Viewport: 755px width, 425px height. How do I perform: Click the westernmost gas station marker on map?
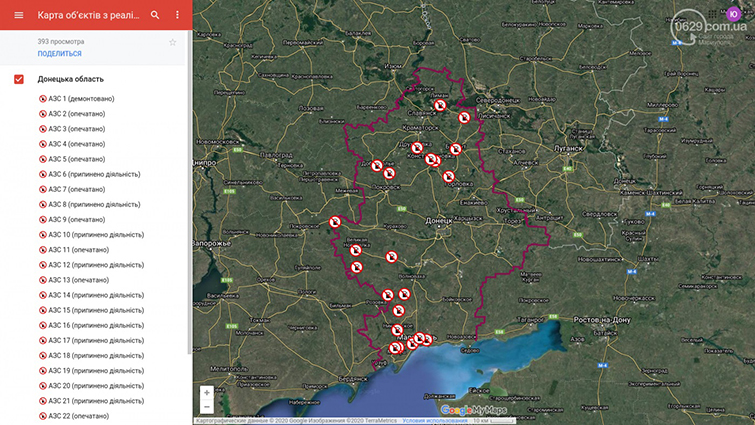(x=336, y=222)
